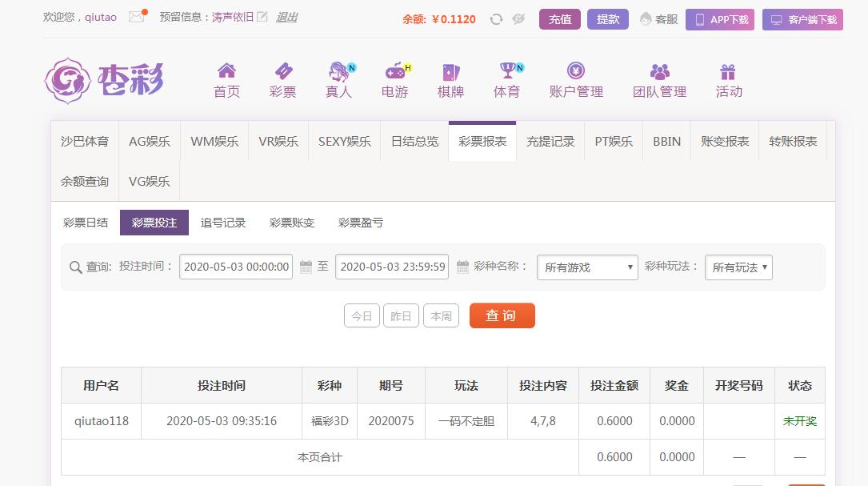Click the end time field 2020-05-03 23:59:59

click(392, 267)
